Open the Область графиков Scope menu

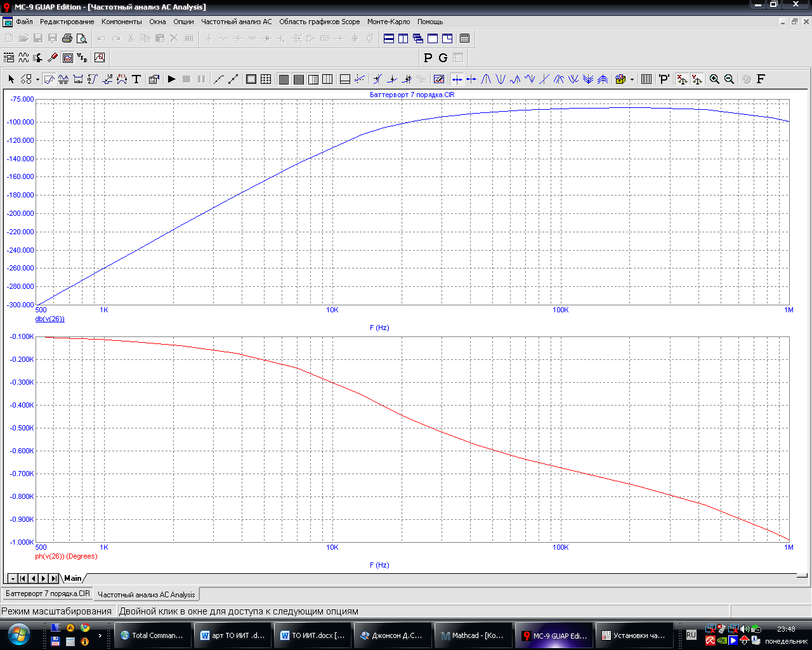tap(319, 22)
